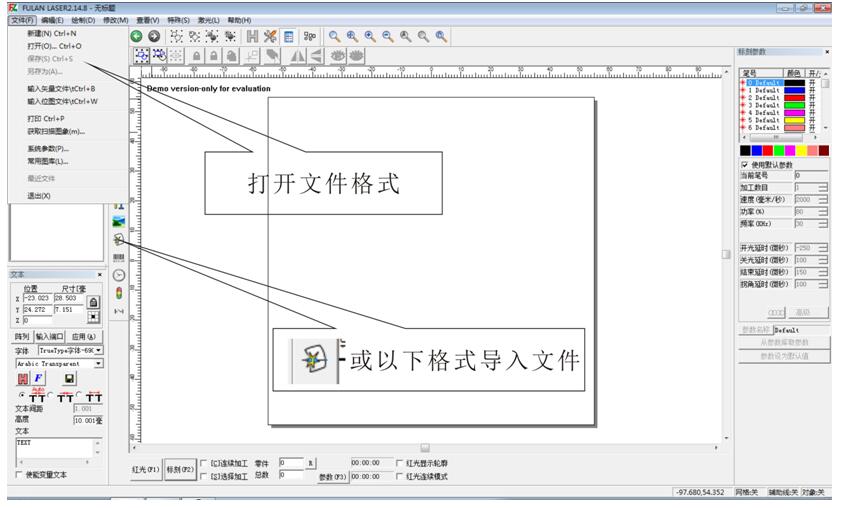The image size is (842, 508).
Task: Click the first magnifier zoom icon
Action: tap(335, 36)
